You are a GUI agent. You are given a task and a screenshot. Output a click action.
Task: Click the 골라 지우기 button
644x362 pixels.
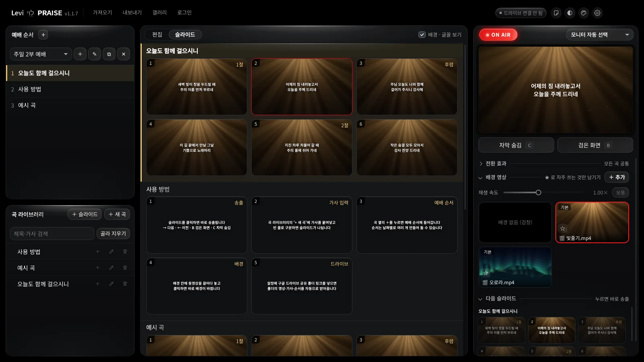[x=113, y=234]
